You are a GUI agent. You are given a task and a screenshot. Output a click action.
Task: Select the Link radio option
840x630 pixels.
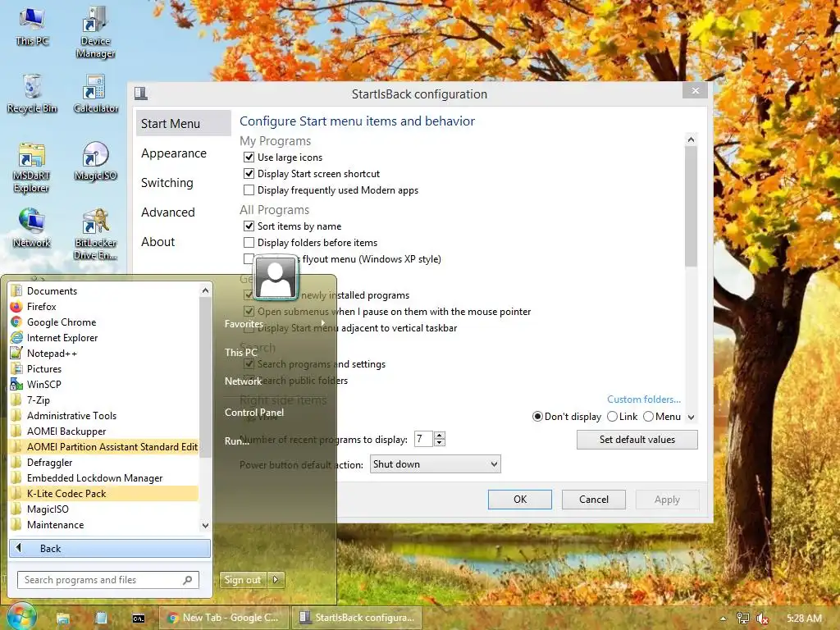(x=612, y=416)
